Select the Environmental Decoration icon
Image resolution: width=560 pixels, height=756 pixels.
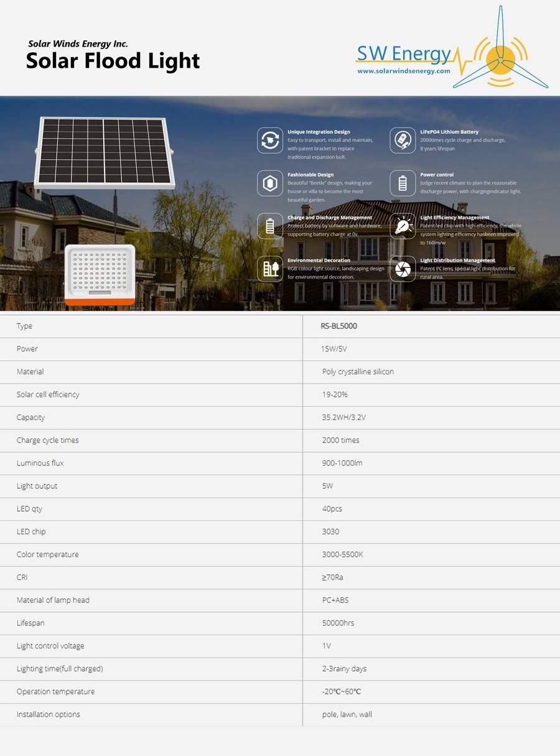tap(270, 269)
